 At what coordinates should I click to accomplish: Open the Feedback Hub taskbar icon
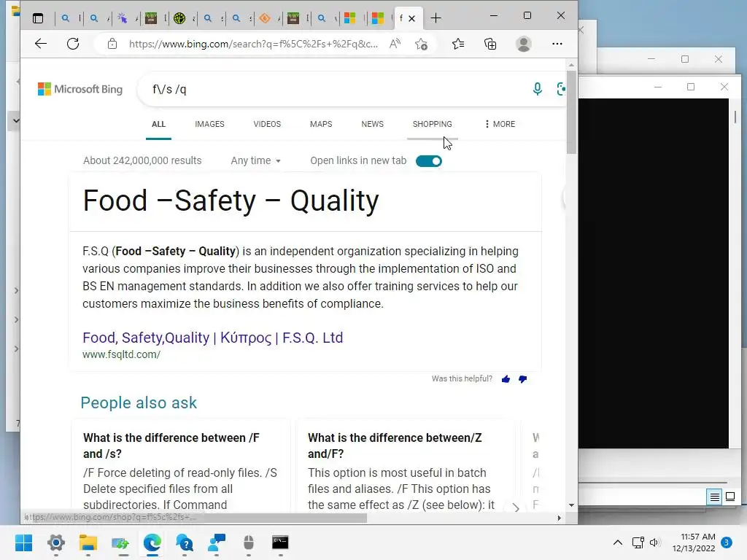[217, 542]
